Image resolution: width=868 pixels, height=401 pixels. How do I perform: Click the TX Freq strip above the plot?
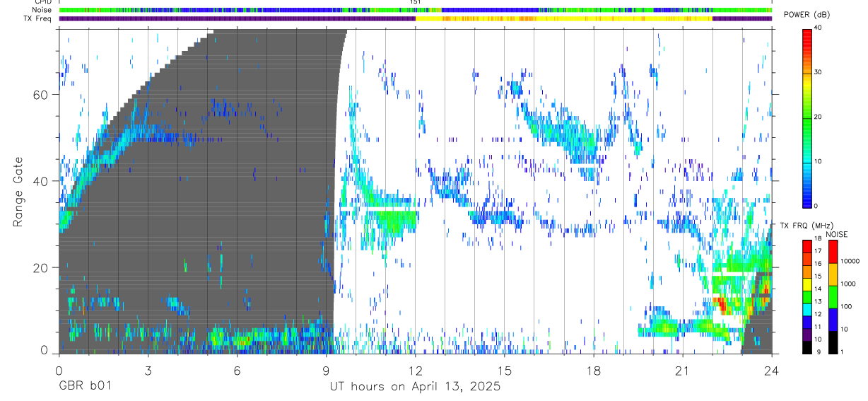coord(415,18)
